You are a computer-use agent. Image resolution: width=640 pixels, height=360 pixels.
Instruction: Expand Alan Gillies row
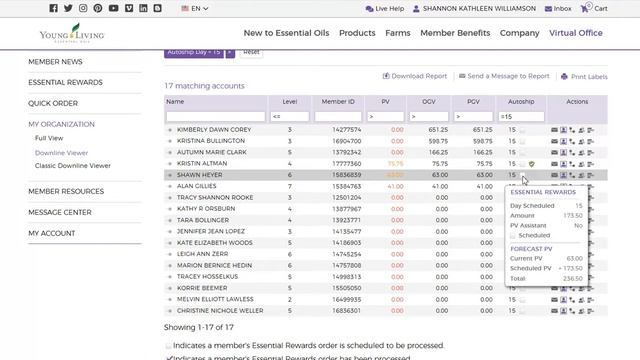pos(170,186)
